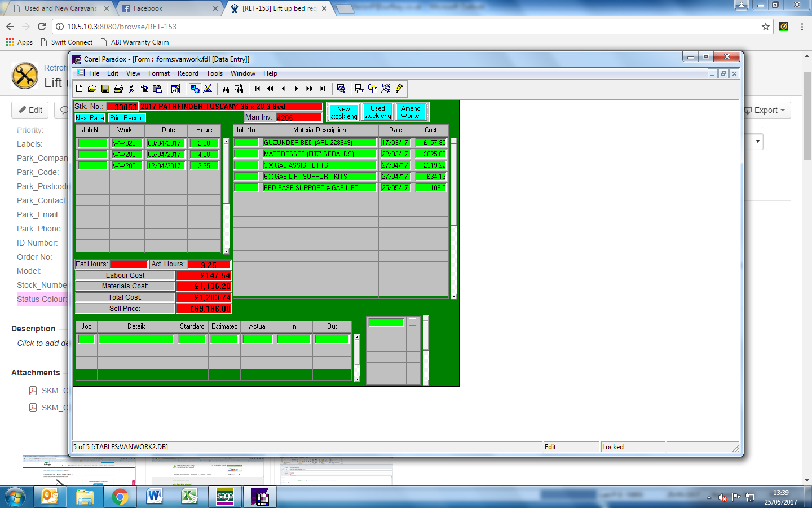Image resolution: width=812 pixels, height=508 pixels.
Task: Click the Next Page button
Action: (90, 118)
